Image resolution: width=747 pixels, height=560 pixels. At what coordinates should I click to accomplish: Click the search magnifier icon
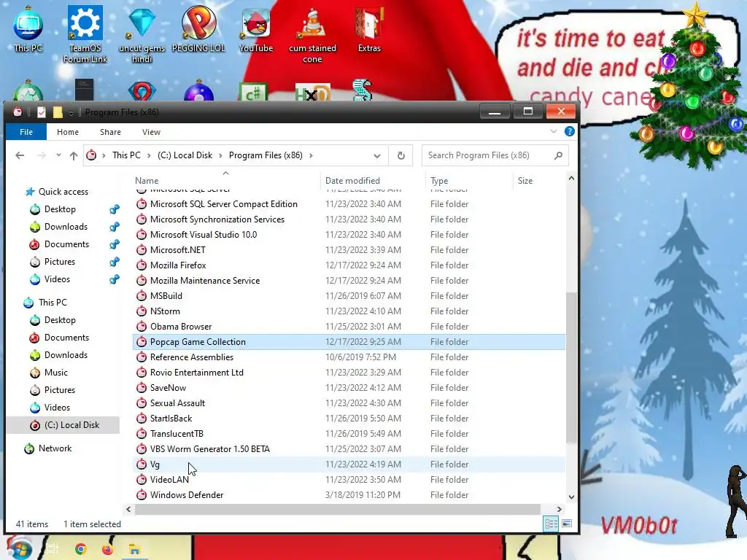click(558, 155)
